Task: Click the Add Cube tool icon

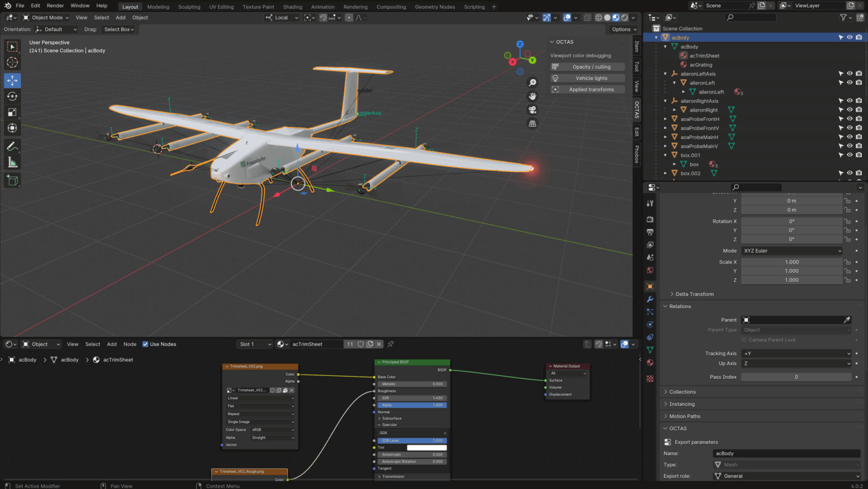Action: [12, 180]
